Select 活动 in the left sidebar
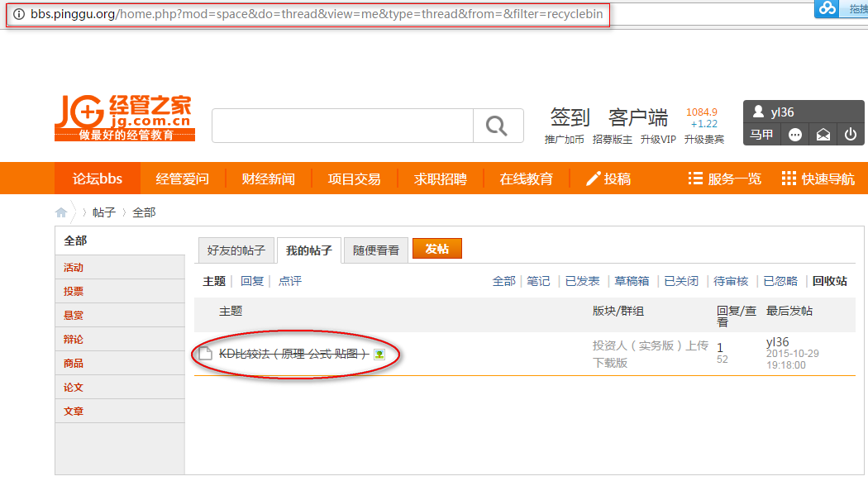 [73, 267]
